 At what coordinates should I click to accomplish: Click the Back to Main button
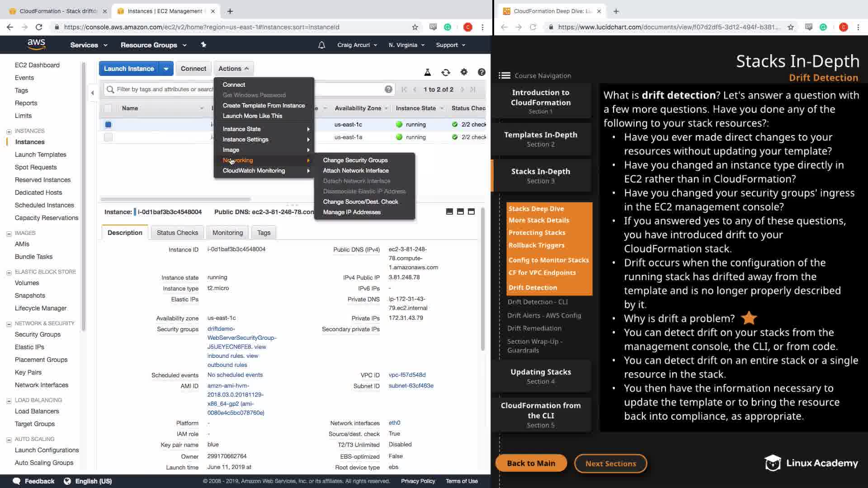coord(531,463)
